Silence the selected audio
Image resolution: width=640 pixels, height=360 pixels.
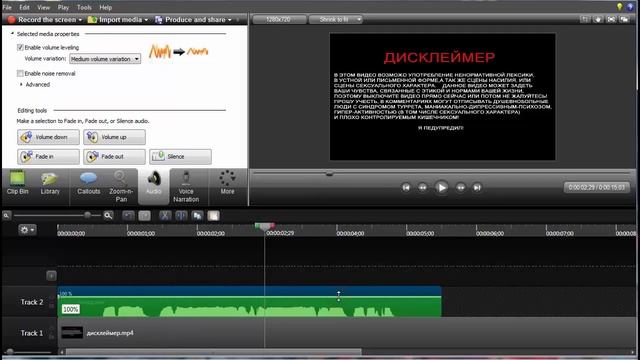tap(180, 157)
